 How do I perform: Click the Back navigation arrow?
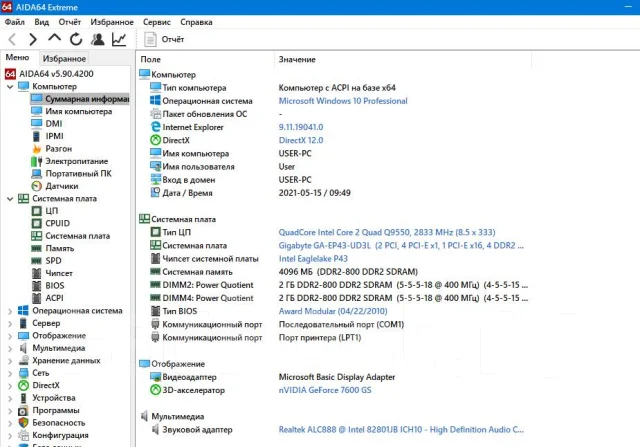tap(12, 40)
